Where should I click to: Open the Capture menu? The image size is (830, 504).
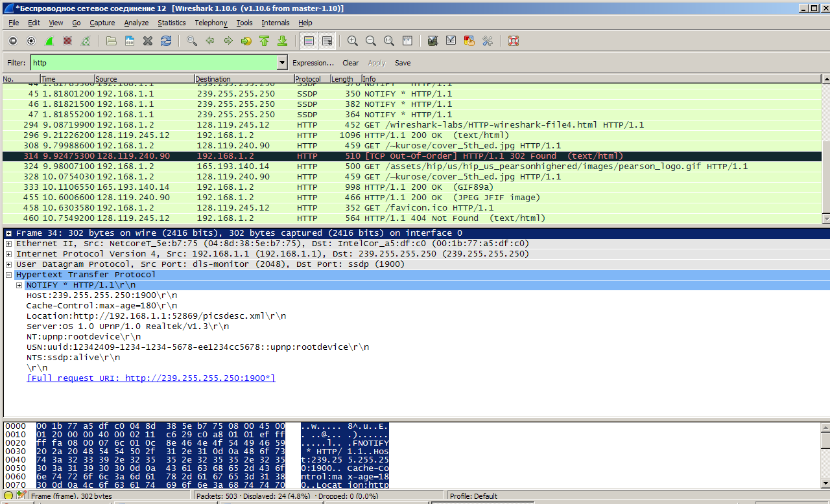tap(102, 23)
